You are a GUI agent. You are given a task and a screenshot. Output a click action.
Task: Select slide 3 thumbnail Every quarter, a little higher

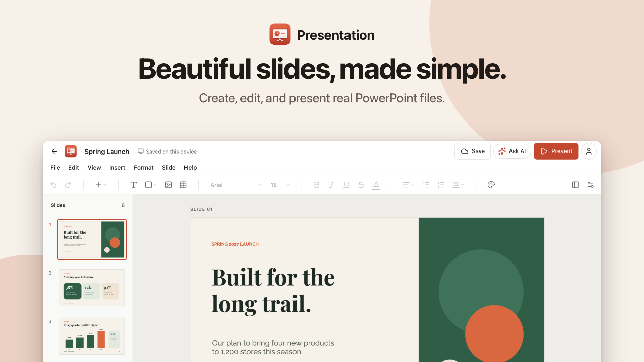(92, 336)
